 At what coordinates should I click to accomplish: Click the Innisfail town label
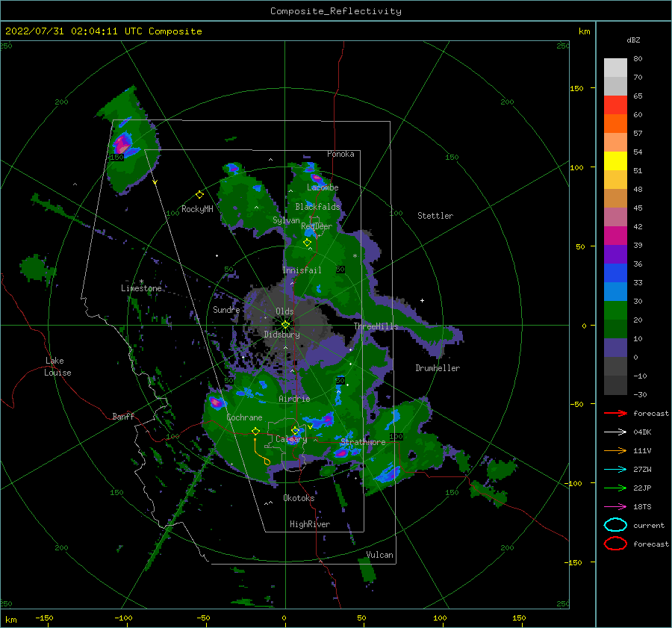(x=302, y=270)
